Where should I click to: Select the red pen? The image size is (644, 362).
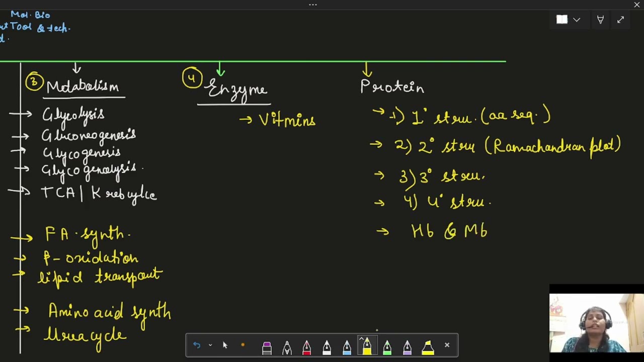pyautogui.click(x=307, y=347)
